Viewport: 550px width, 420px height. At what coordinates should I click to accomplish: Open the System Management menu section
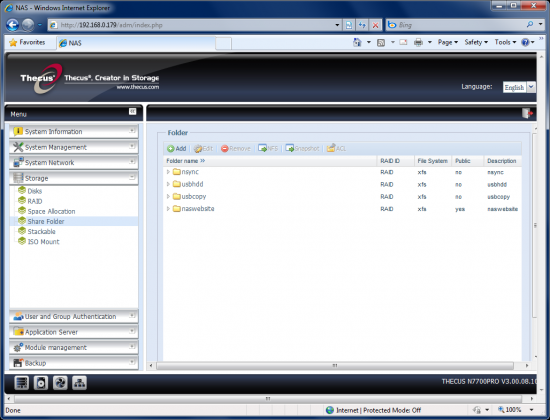click(x=74, y=147)
